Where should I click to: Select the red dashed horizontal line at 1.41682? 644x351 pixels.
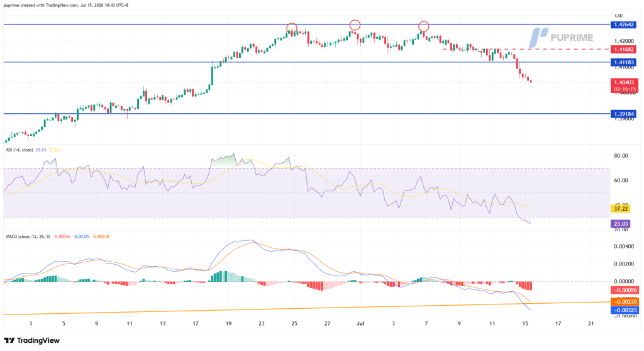(526, 49)
